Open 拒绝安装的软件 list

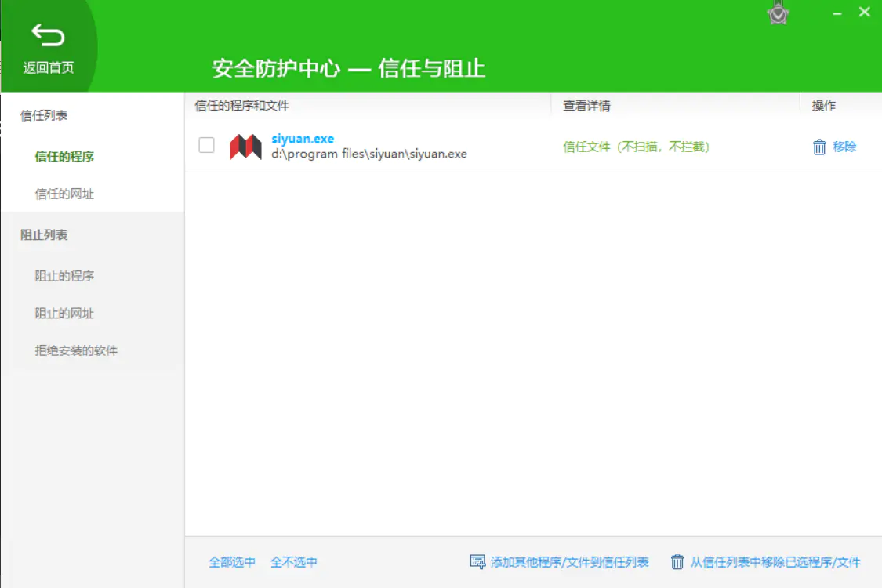coord(76,350)
